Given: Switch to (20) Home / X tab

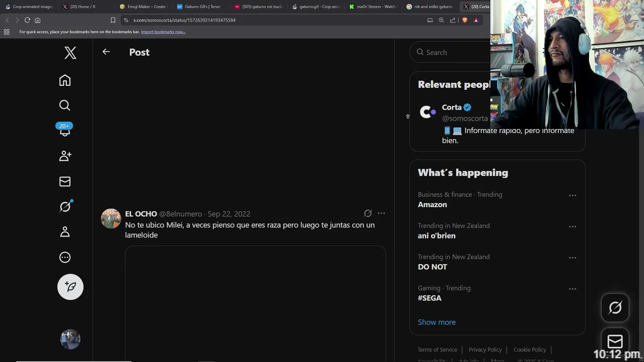Looking at the screenshot, I should click(87, 7).
